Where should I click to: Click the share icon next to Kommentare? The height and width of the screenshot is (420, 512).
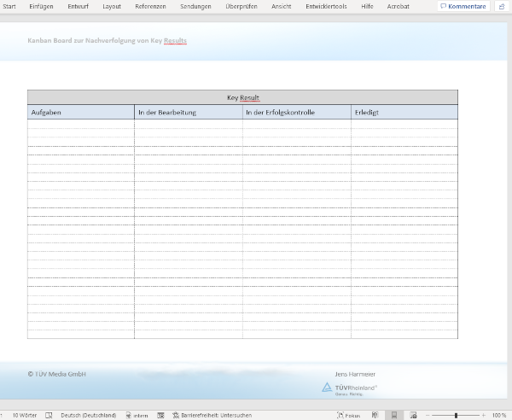502,6
